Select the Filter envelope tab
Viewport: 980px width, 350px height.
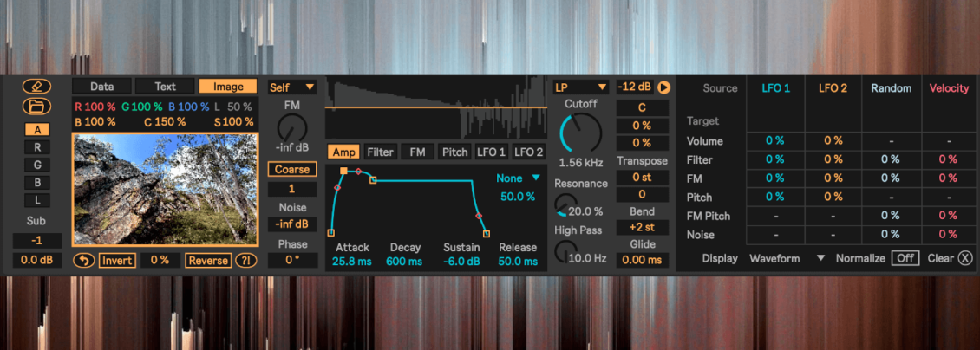point(380,152)
